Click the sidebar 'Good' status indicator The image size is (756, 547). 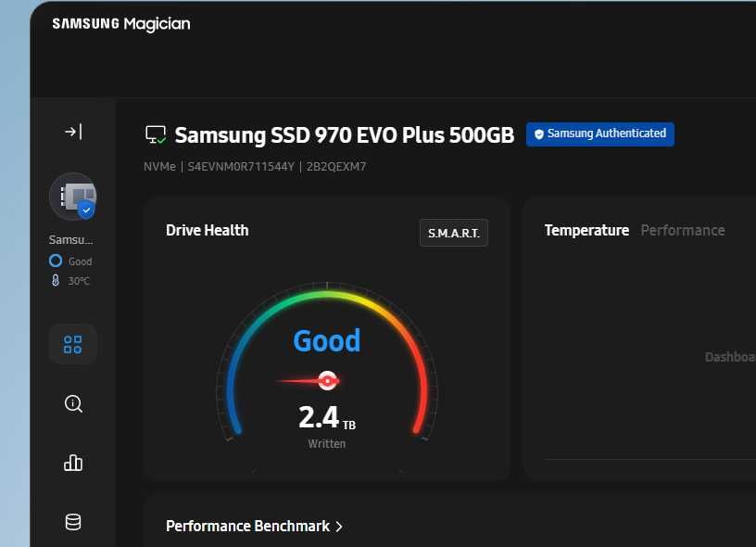70,261
